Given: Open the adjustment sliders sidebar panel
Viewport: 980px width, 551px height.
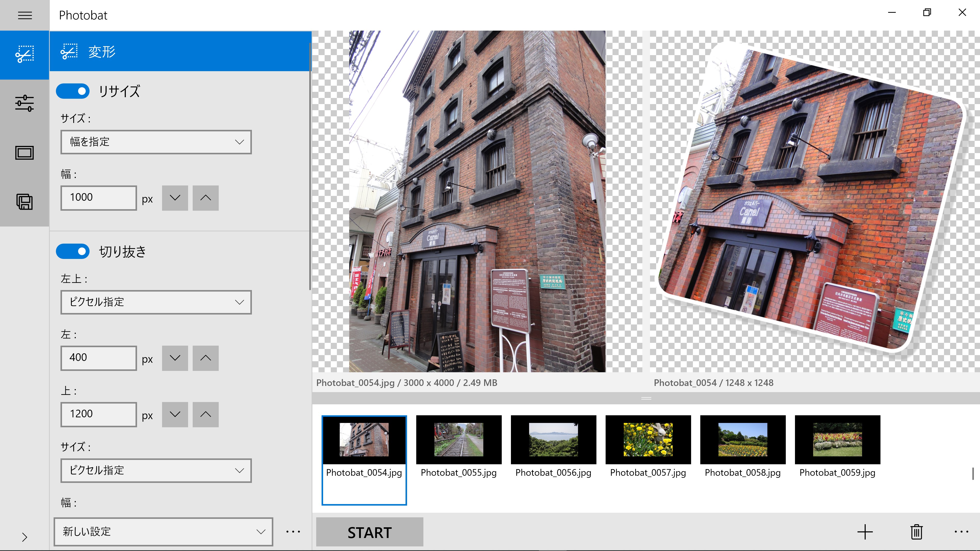Looking at the screenshot, I should tap(25, 103).
